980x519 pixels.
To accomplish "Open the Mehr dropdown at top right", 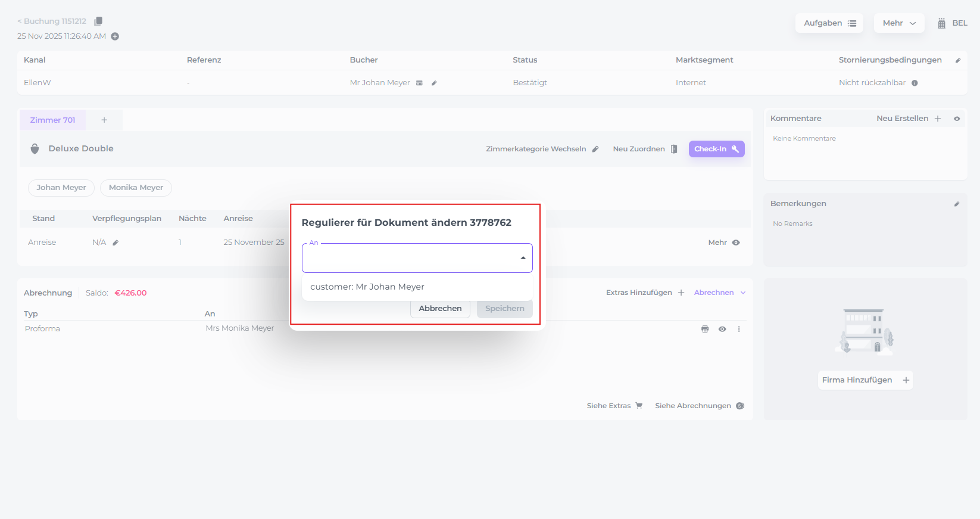I will click(x=898, y=23).
